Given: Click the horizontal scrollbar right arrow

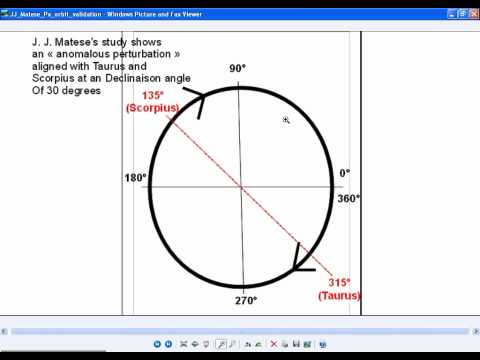Looking at the screenshot, I should tap(476, 331).
